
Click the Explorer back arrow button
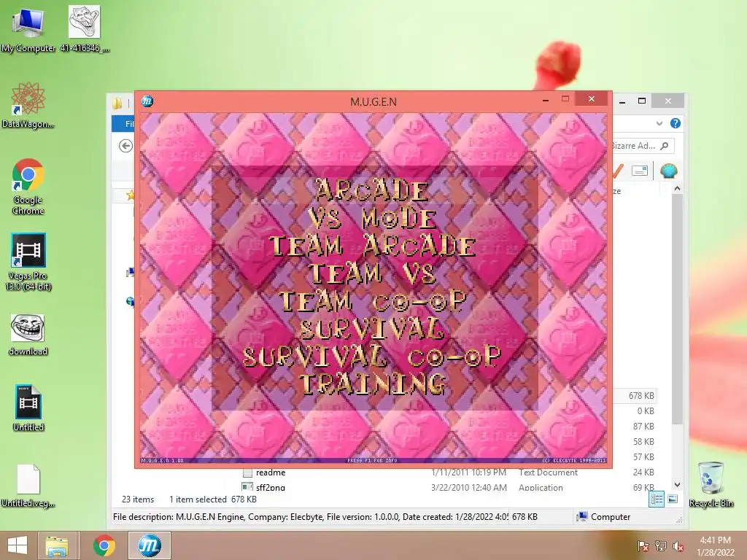pyautogui.click(x=125, y=146)
